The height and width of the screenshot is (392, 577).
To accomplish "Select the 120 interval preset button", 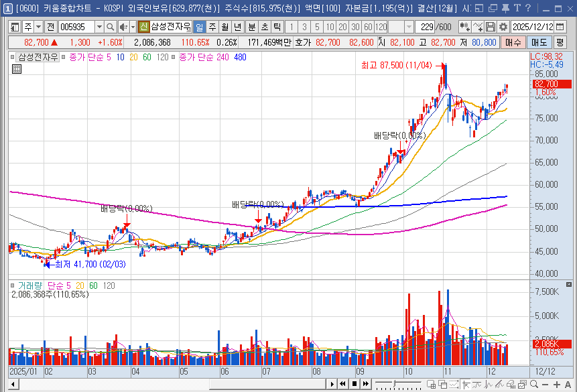I will pyautogui.click(x=381, y=27).
